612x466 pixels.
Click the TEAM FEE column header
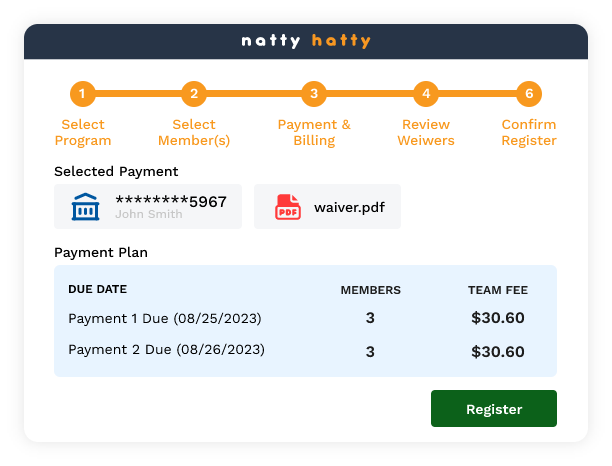497,290
